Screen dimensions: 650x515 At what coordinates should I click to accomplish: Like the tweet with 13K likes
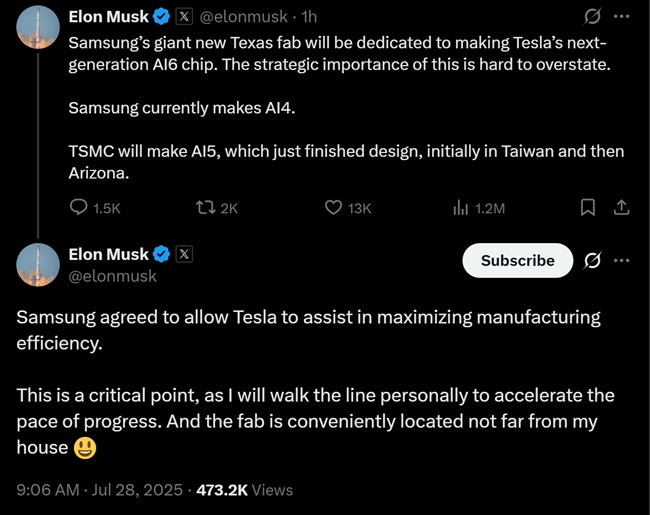(x=334, y=208)
